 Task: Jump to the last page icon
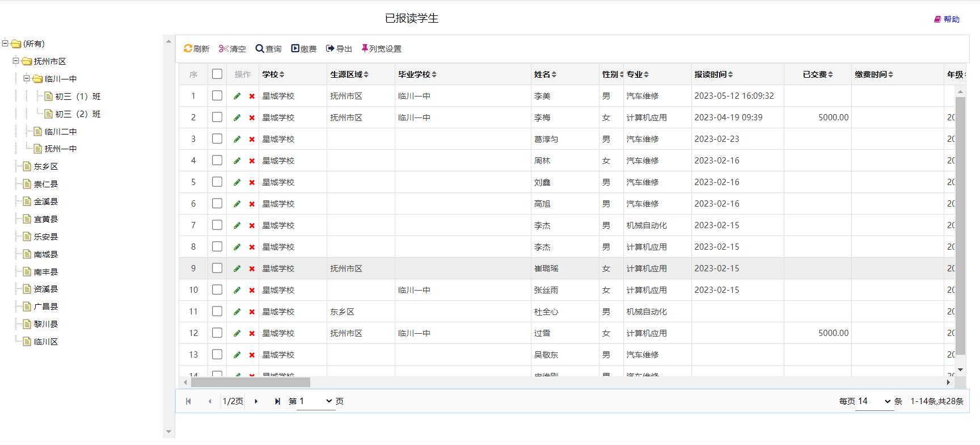click(x=277, y=401)
